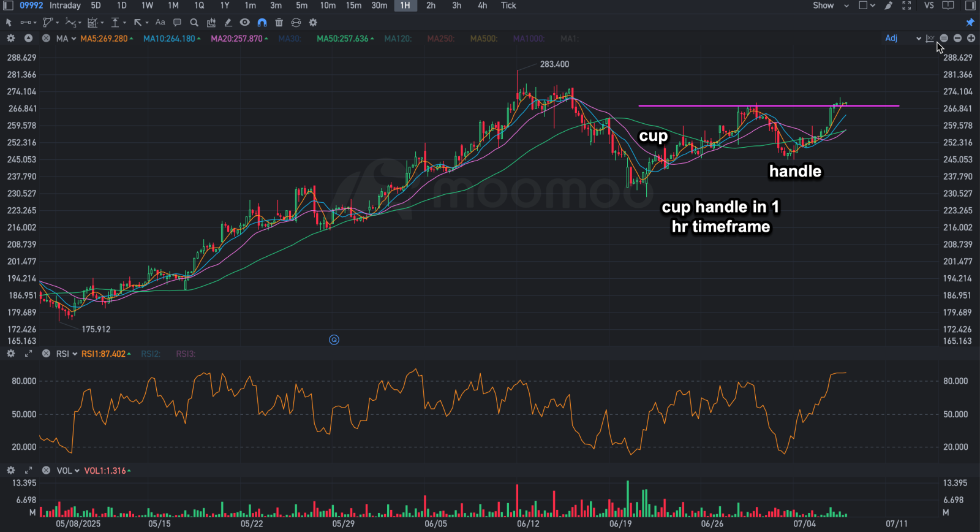Choose the paint brush drawing icon

pos(889,6)
